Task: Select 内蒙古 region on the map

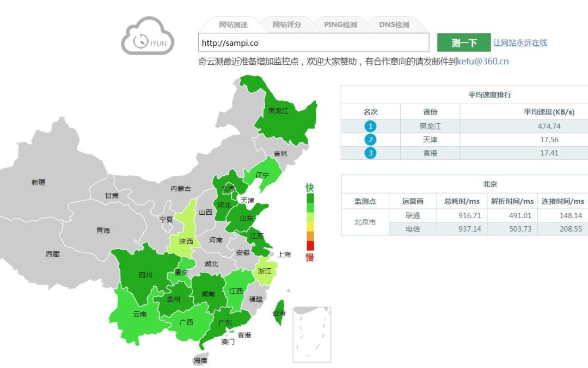Action: pos(180,188)
